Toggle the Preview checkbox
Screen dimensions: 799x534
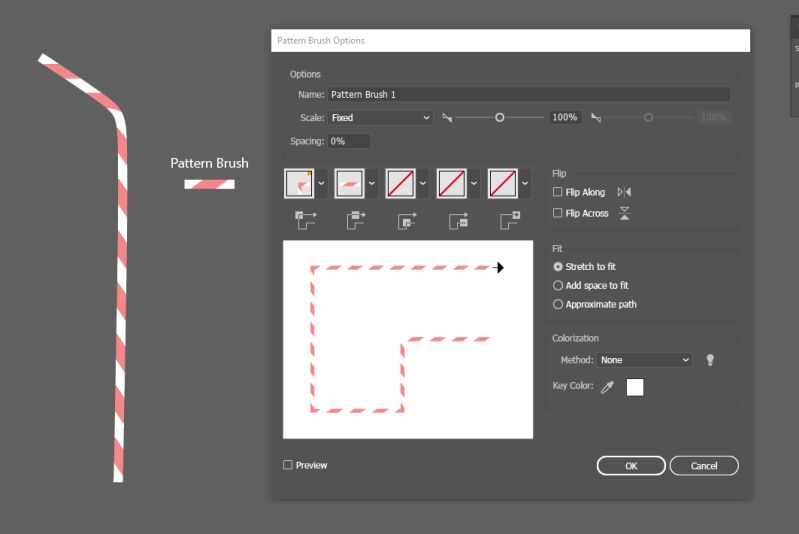(x=288, y=465)
